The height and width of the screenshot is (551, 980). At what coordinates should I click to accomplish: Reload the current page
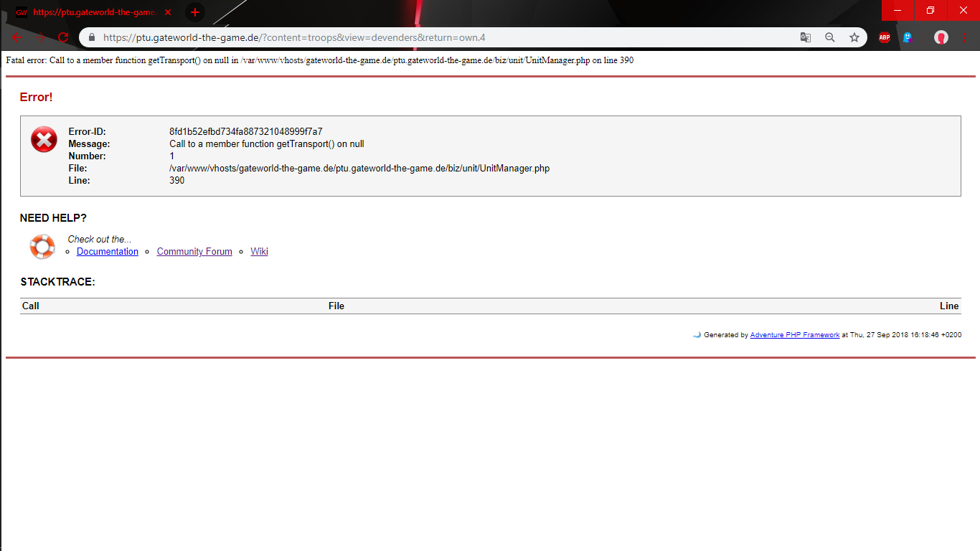[x=64, y=37]
